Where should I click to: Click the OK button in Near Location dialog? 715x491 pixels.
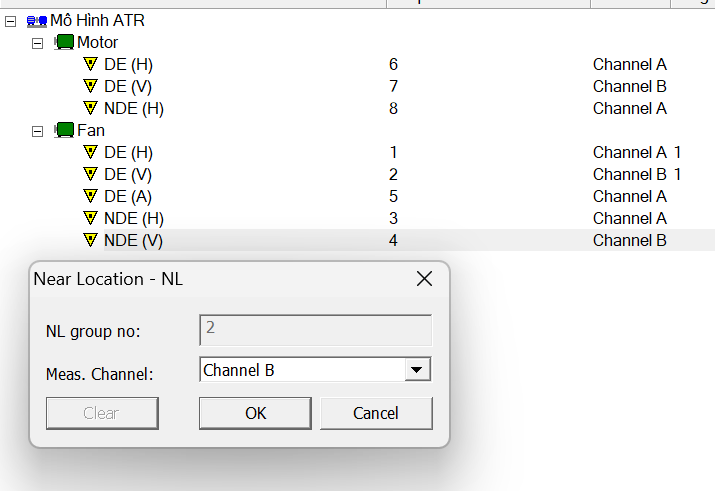tap(255, 413)
